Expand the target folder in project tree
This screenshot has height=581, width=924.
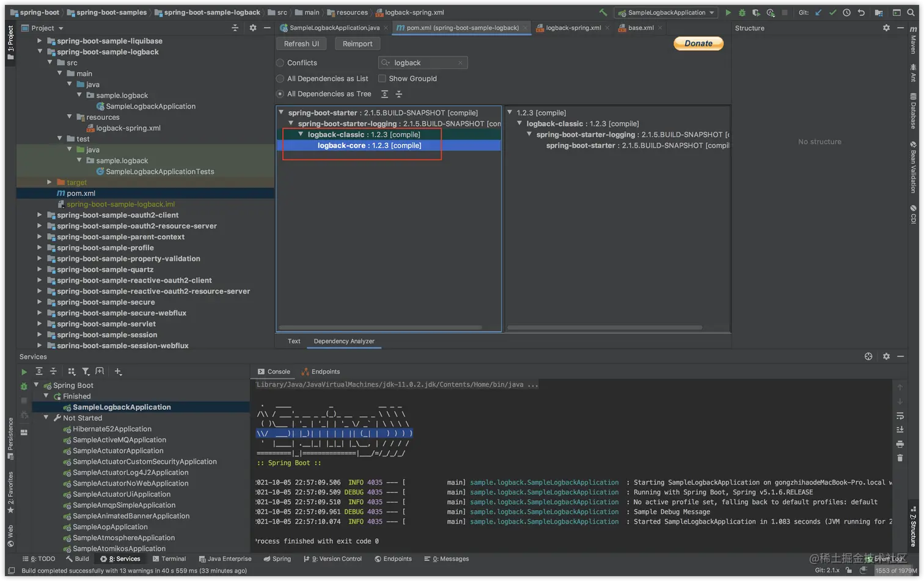point(50,182)
